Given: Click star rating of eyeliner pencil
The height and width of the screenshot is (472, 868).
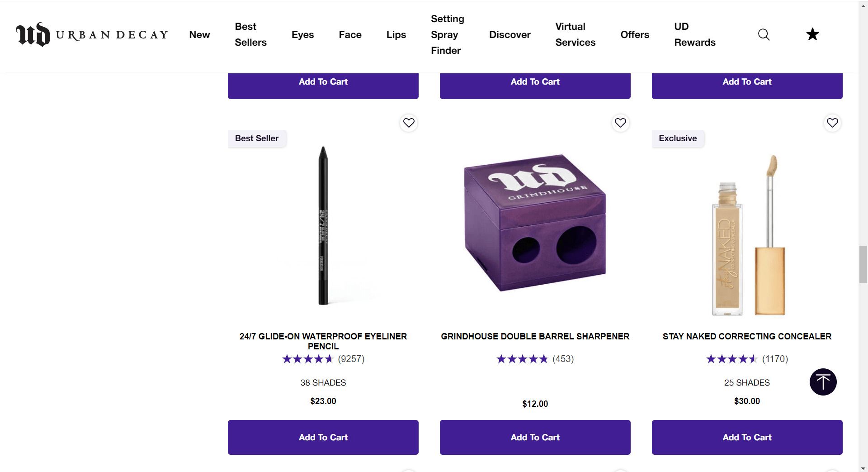Looking at the screenshot, I should (307, 359).
